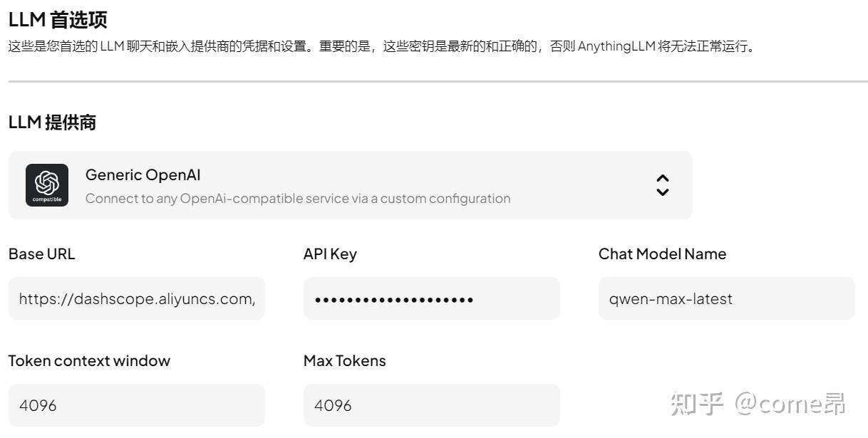The height and width of the screenshot is (438, 868).
Task: Focus the Base URL input field
Action: pyautogui.click(x=137, y=298)
